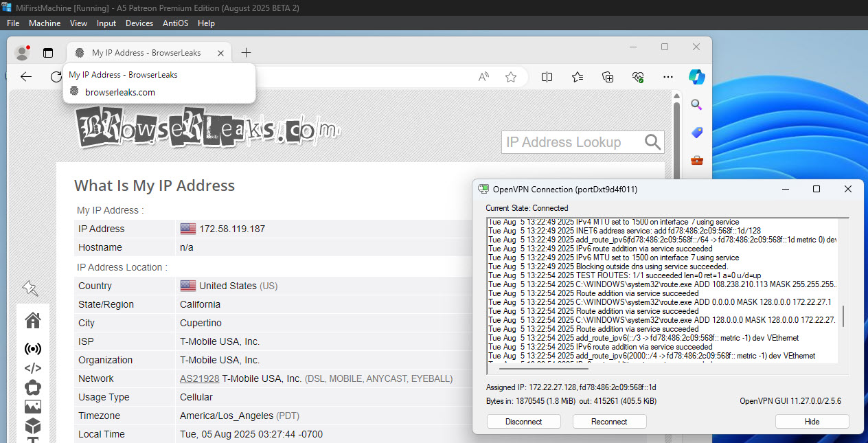The image size is (868, 443).
Task: Open the 3D cube icon in sidebar
Action: coord(32,426)
